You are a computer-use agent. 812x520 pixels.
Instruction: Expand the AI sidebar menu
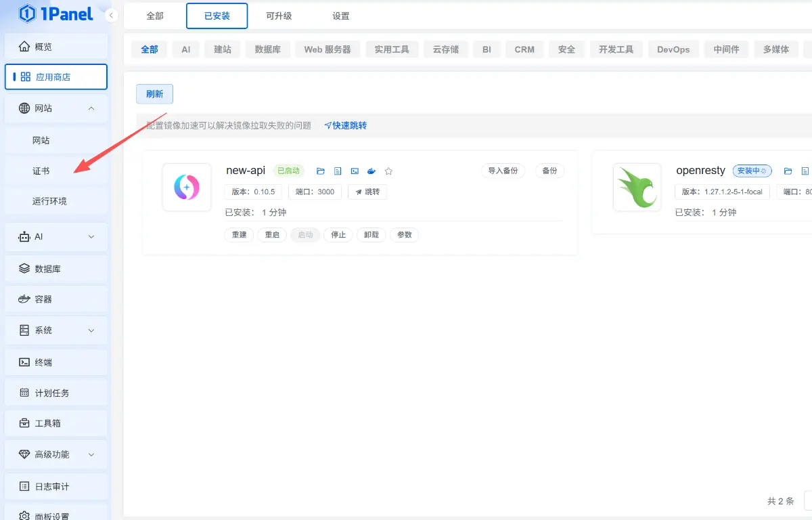pos(55,236)
